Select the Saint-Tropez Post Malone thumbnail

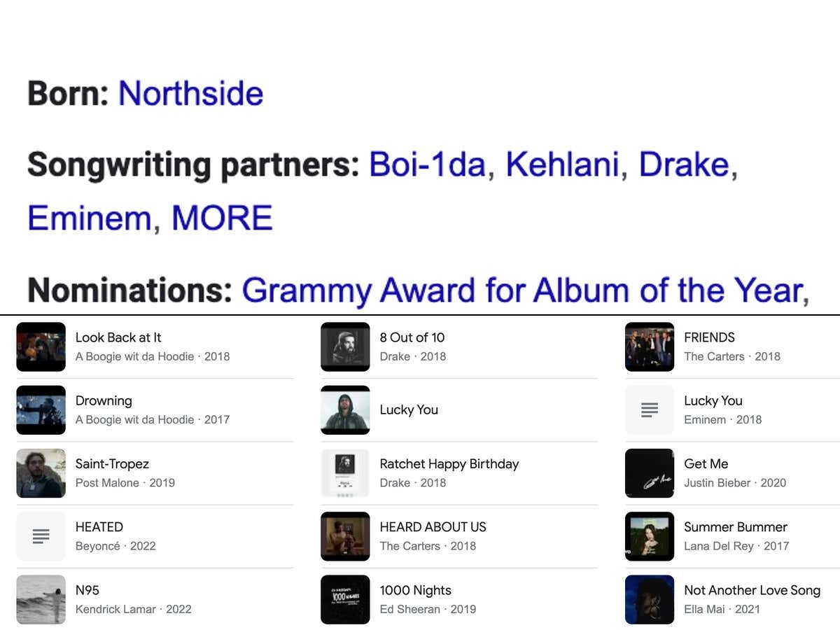41,473
